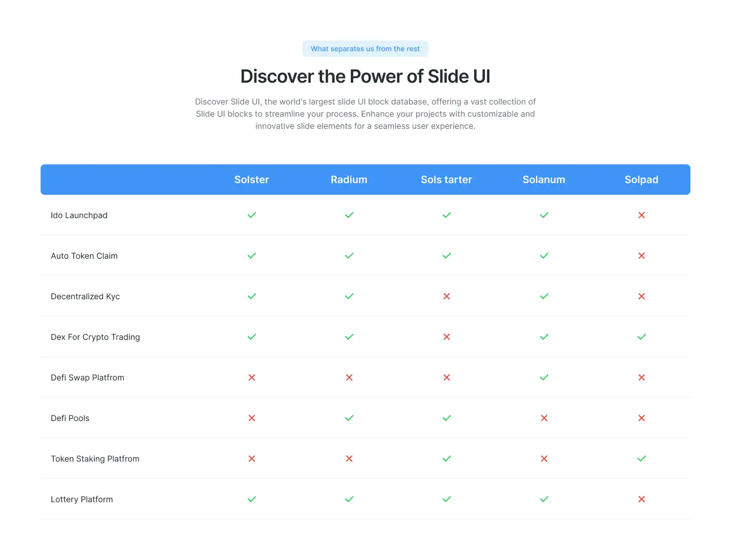The image size is (731, 560).
Task: Click the 'Lottery Platform' row label
Action: click(82, 499)
